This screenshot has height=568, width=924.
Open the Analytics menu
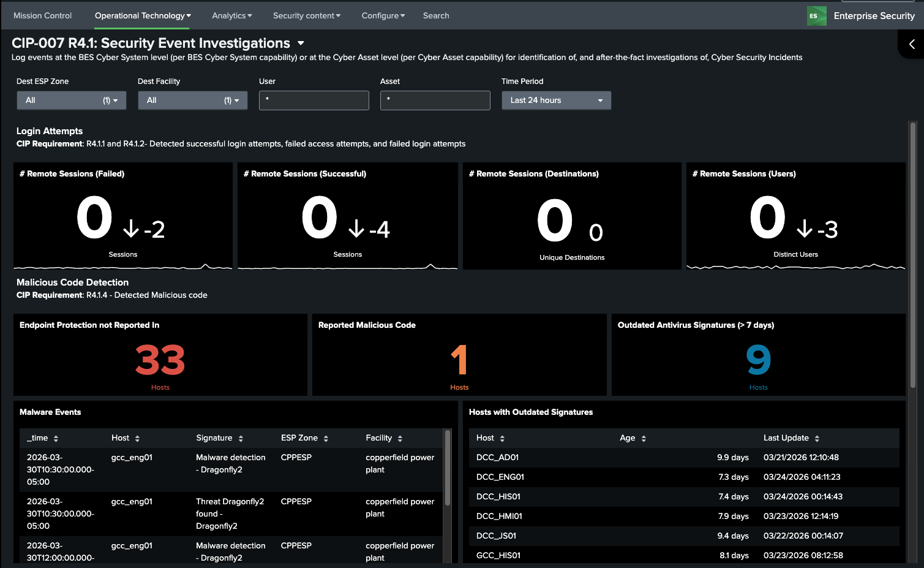(x=231, y=16)
